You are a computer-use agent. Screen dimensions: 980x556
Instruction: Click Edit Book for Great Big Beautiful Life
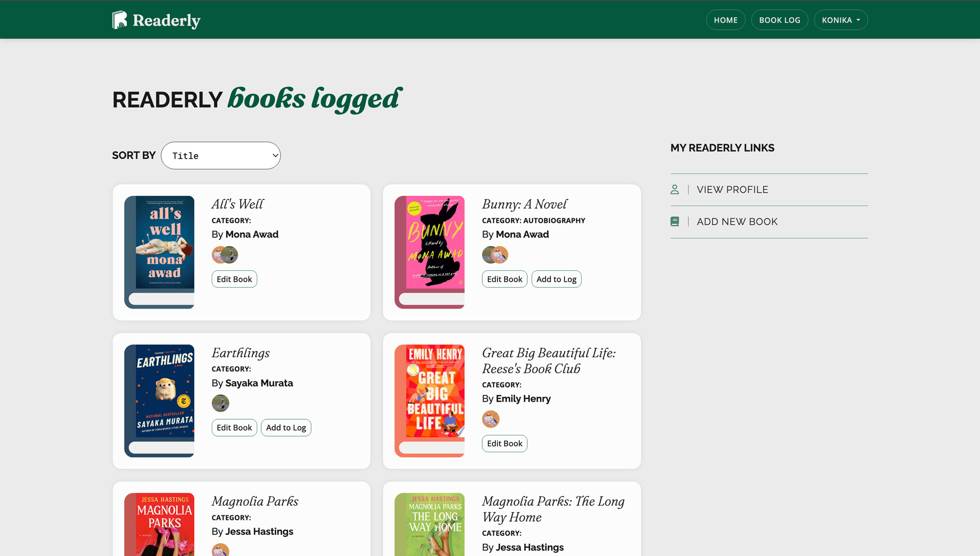pos(505,443)
